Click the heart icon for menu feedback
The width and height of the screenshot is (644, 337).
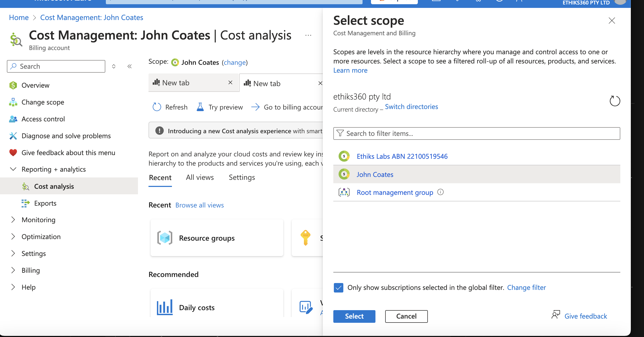pos(13,153)
